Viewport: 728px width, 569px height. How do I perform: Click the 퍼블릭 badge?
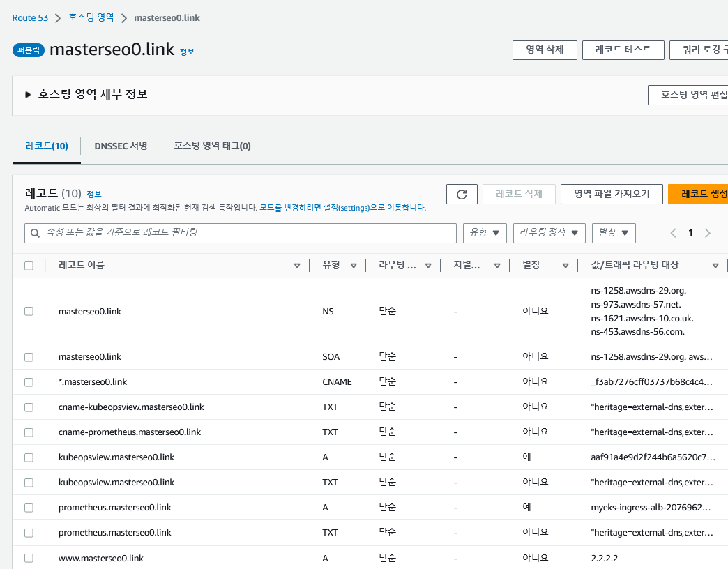pyautogui.click(x=29, y=50)
